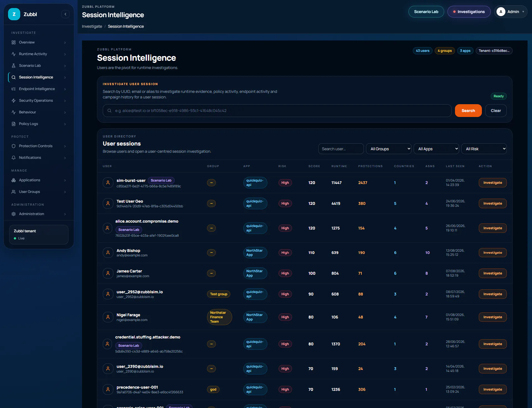Image resolution: width=532 pixels, height=408 pixels.
Task: Open Investigations from the top bar
Action: [x=469, y=12]
